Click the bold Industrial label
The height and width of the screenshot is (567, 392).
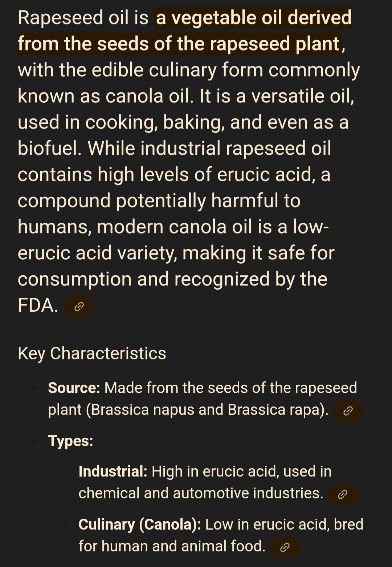tap(113, 471)
